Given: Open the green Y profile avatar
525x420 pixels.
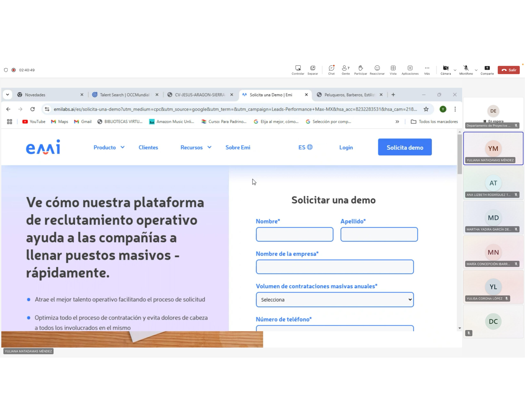Looking at the screenshot, I should pos(443,109).
